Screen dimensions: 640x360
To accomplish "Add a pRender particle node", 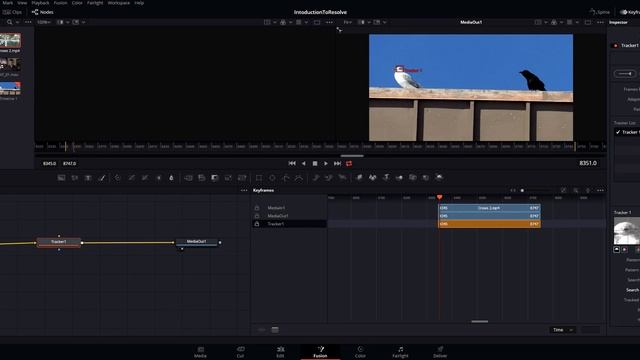I will (342, 178).
